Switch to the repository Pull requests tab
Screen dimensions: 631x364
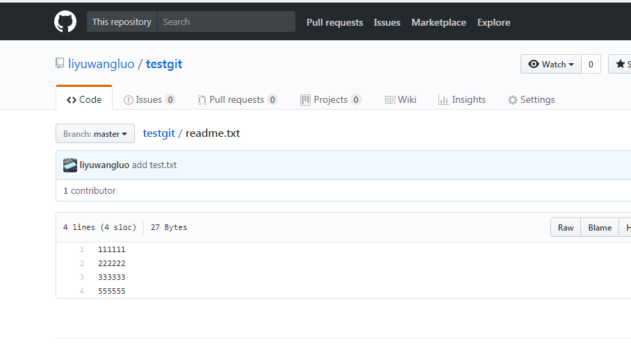tap(238, 100)
